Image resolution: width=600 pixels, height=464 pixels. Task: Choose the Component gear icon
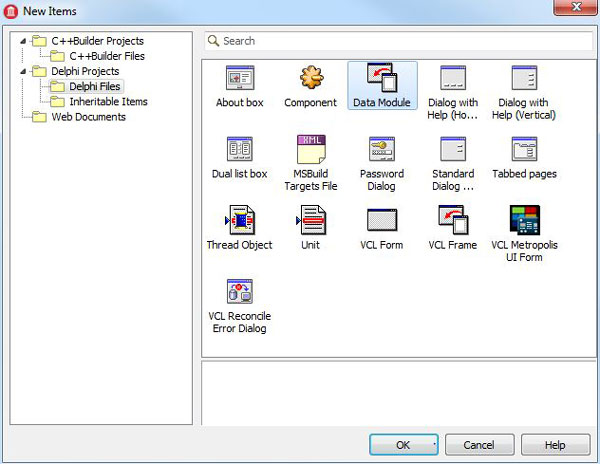[310, 79]
